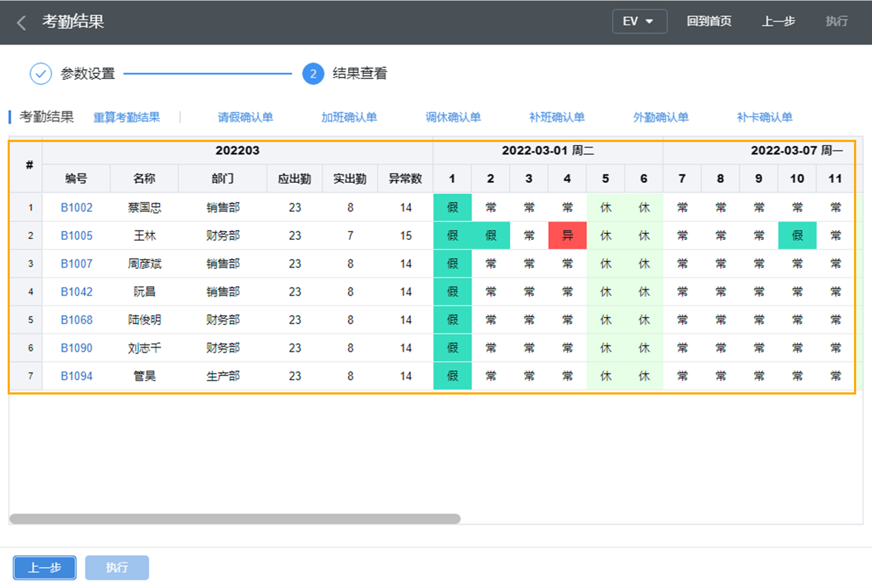Click the horizontal scrollbar below the table
Image resolution: width=872 pixels, height=588 pixels.
coord(235,519)
